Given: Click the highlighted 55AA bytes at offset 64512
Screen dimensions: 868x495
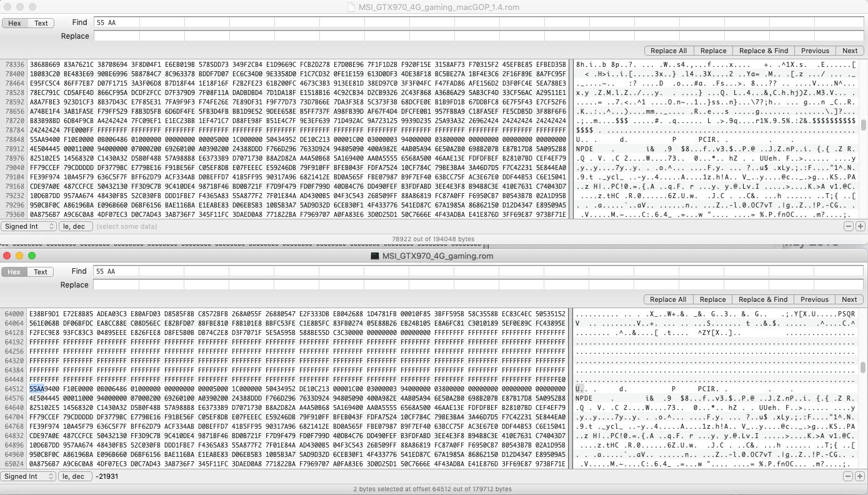Looking at the screenshot, I should tap(37, 389).
